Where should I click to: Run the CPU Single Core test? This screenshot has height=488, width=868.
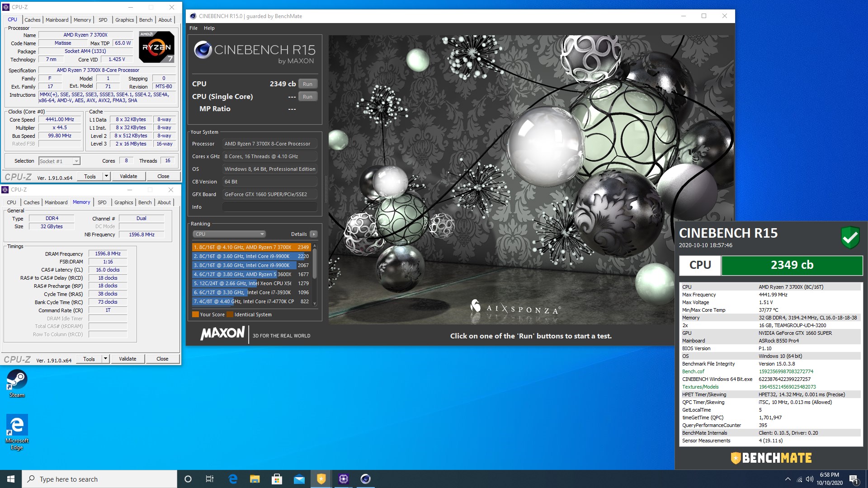[x=308, y=97]
